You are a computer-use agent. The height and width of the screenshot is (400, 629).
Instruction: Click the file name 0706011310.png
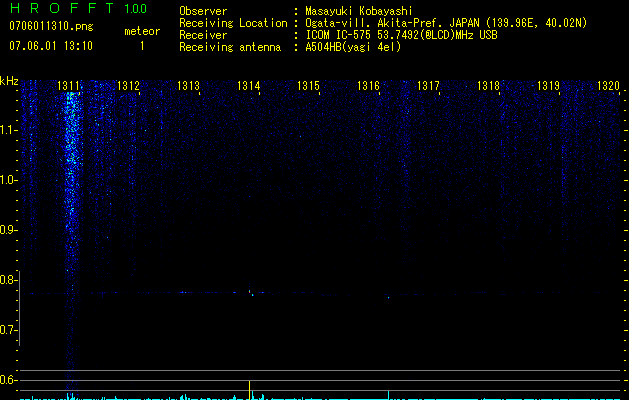(51, 26)
